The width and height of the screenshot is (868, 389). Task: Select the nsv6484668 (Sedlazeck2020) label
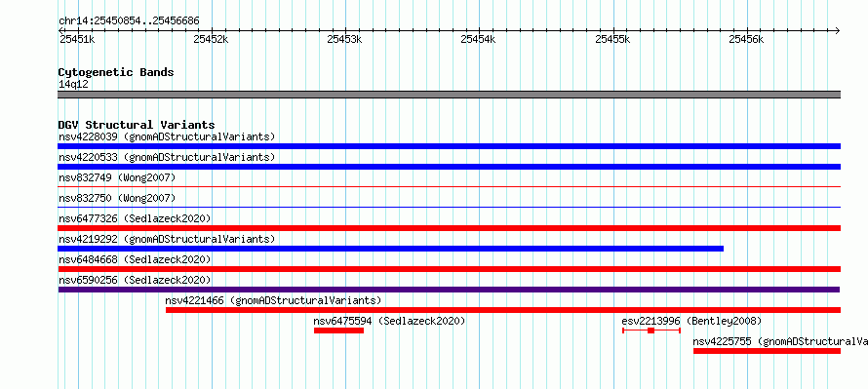135,259
